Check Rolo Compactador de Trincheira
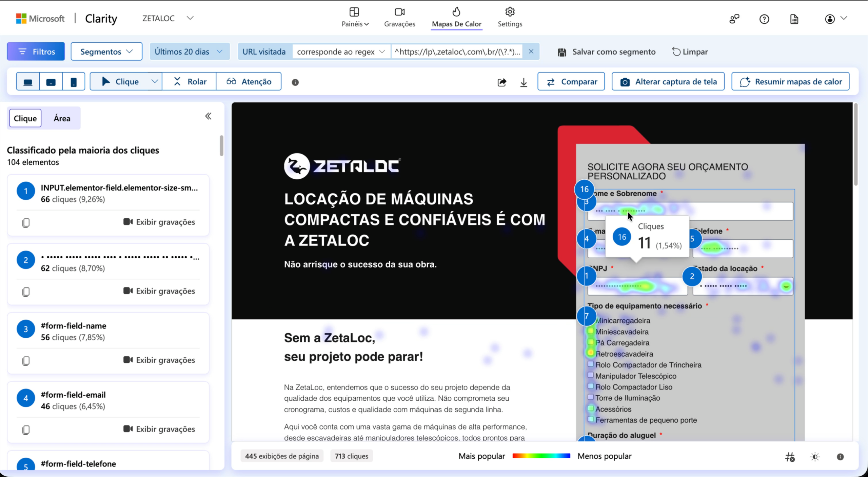Viewport: 868px width, 477px height. click(x=591, y=364)
